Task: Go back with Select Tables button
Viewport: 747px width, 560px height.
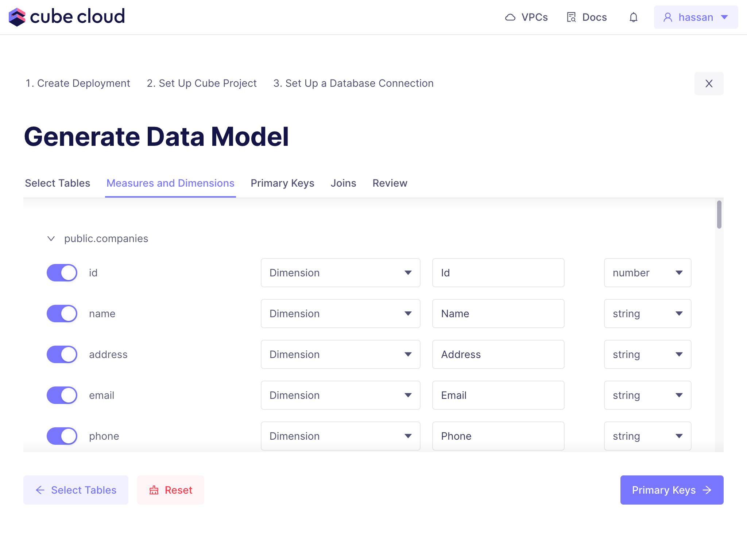Action: (76, 490)
